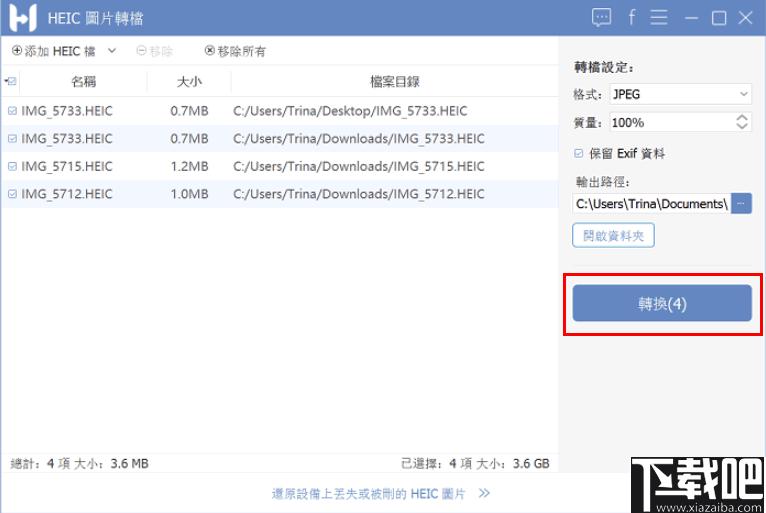Viewport: 766px width, 513px height.
Task: Click the 移除 remove button
Action: coord(155,51)
